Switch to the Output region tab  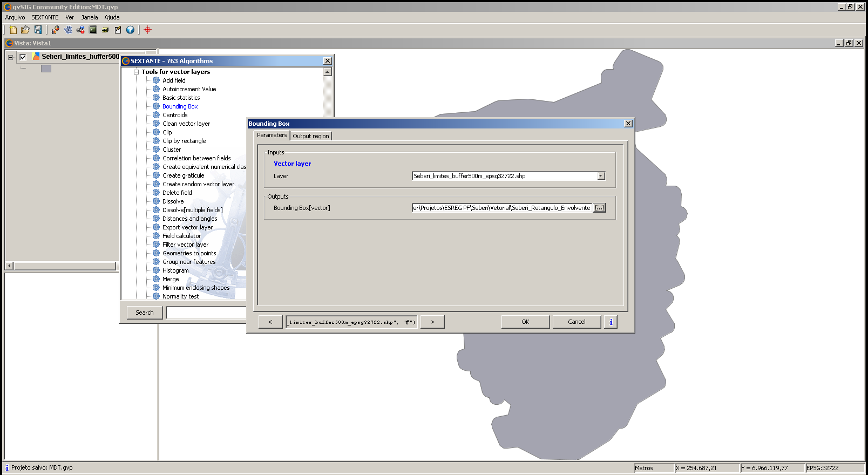point(311,136)
